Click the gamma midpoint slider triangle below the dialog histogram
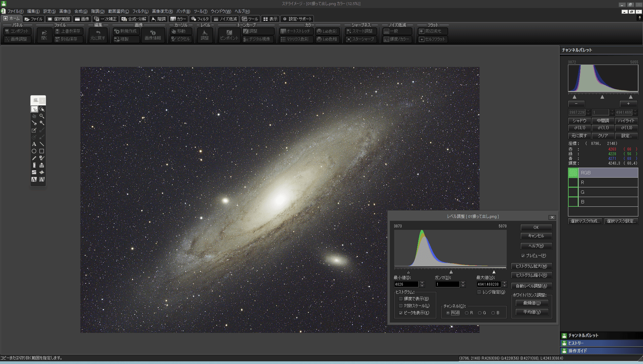Viewport: 643px width, 364px height. coord(451,272)
